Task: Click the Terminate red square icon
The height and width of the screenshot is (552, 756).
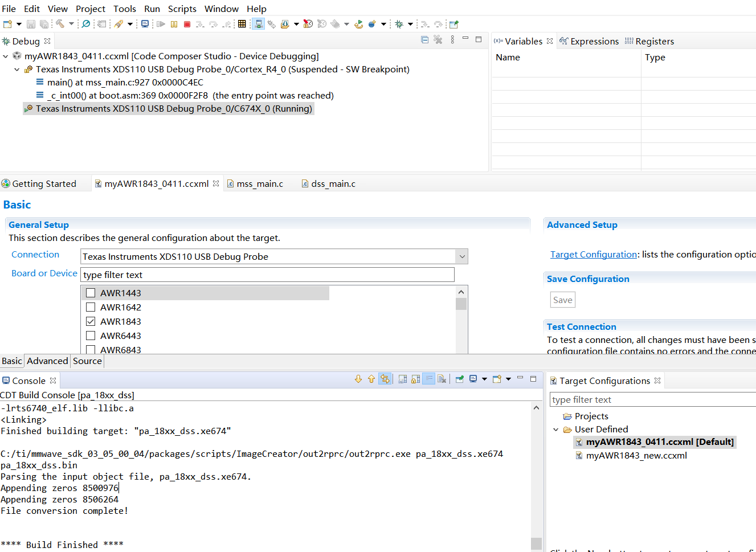Action: (187, 24)
